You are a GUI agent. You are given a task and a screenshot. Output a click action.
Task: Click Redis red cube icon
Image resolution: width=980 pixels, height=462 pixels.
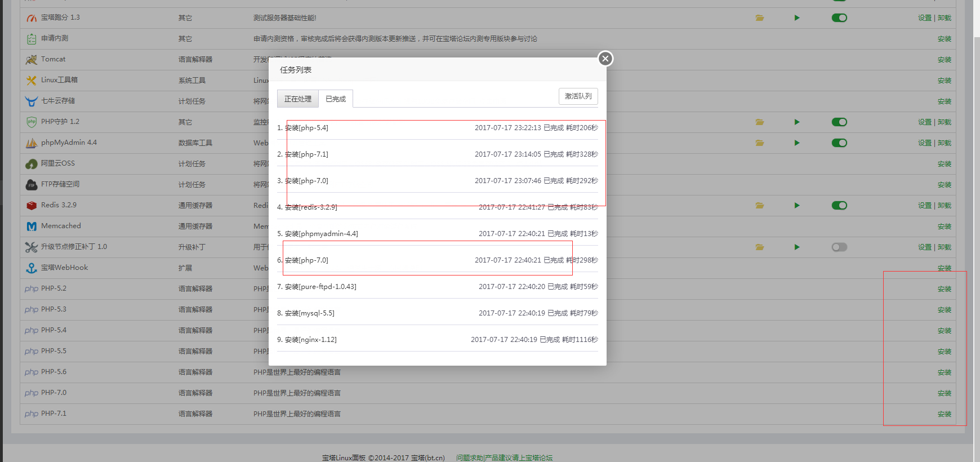point(32,206)
